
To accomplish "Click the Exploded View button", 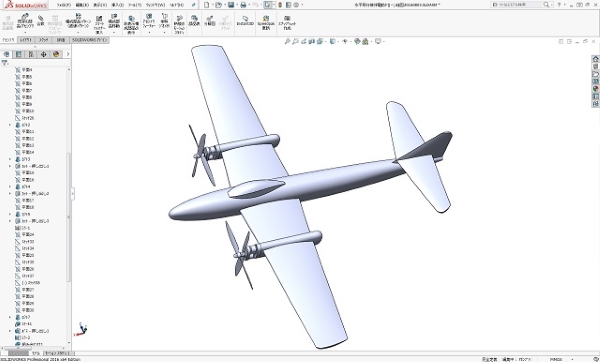I will point(210,21).
